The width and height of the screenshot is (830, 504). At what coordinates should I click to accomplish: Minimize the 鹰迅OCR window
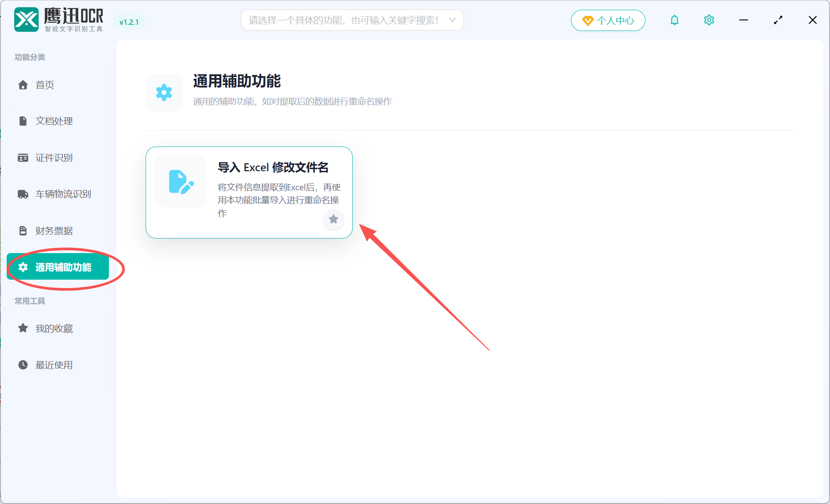744,20
